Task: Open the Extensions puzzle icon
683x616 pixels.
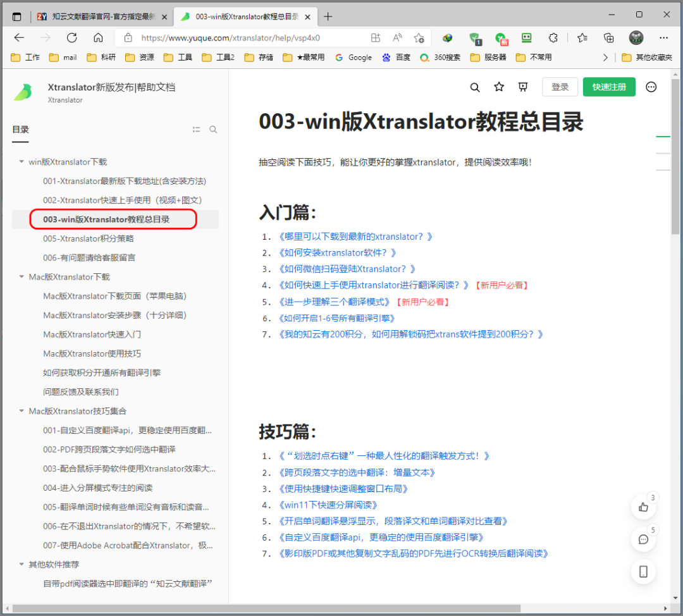Action: pyautogui.click(x=553, y=38)
